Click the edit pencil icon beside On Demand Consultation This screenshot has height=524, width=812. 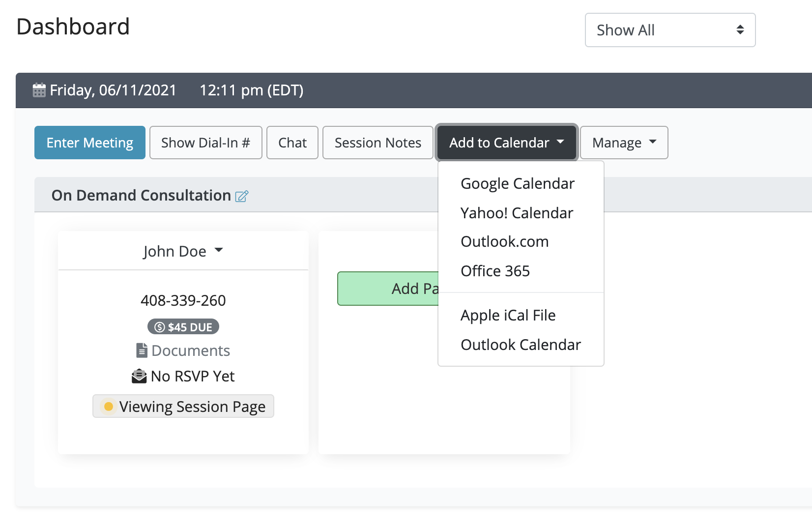(x=242, y=196)
